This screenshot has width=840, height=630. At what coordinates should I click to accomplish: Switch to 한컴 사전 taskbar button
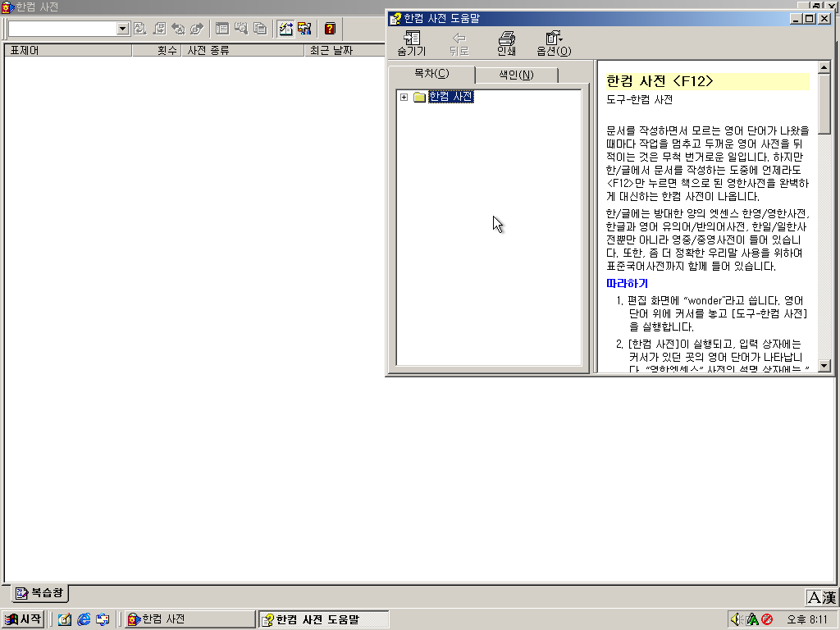[189, 619]
